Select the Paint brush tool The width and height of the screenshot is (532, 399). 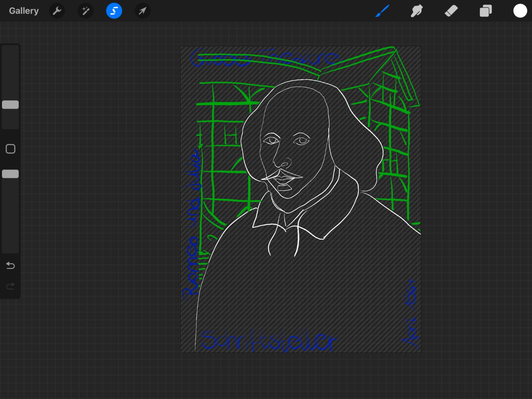coord(382,11)
